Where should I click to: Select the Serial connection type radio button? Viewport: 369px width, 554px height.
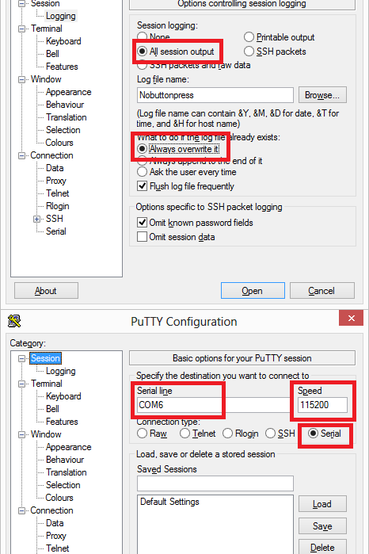pos(313,433)
